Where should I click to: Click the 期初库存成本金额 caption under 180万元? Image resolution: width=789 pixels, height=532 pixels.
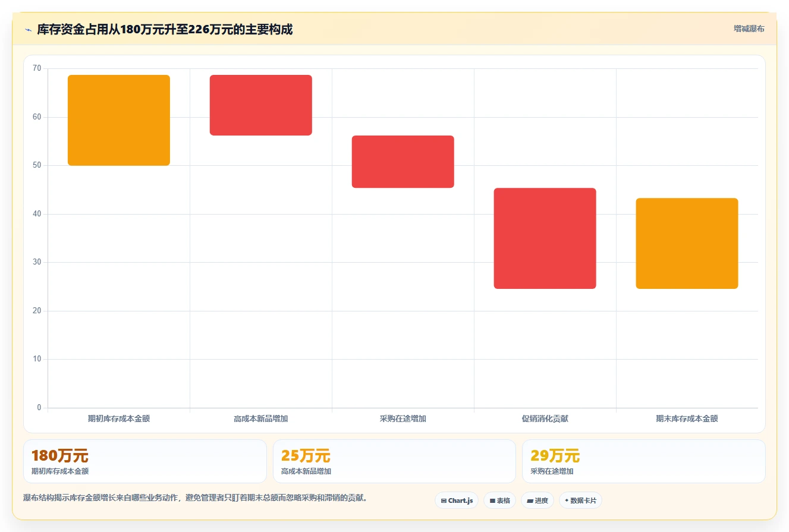(x=60, y=471)
